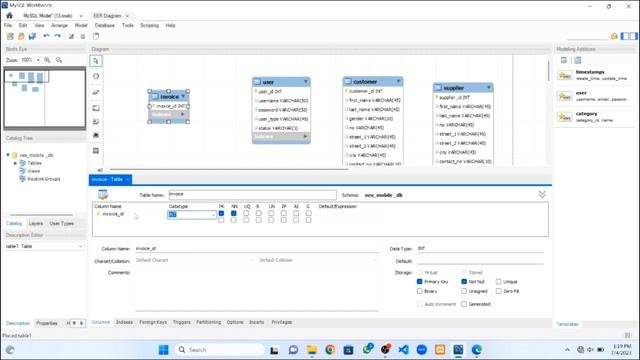Click the Open Model folder toolbar icon

pyautogui.click(x=21, y=36)
